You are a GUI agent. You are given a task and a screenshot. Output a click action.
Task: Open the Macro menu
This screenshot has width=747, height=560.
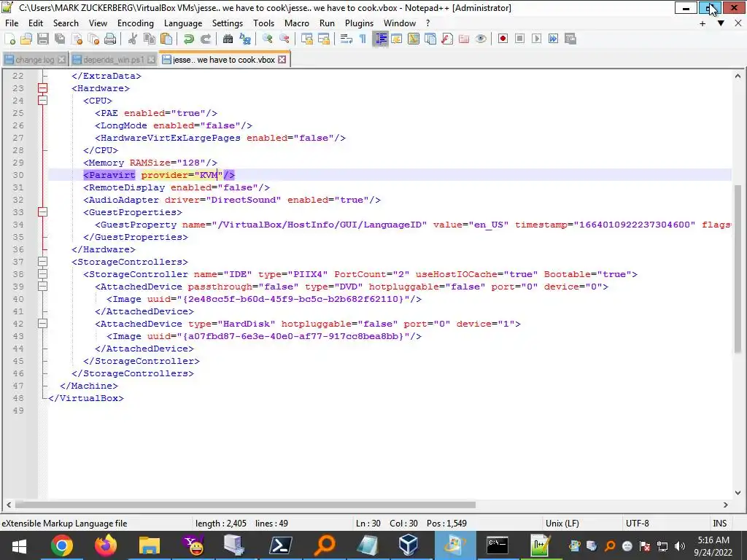[297, 23]
